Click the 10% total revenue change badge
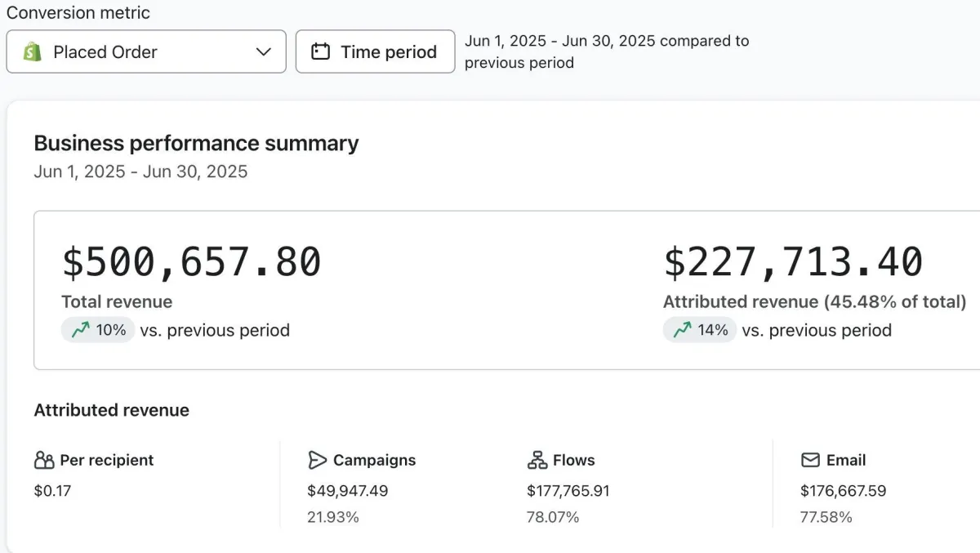 98,330
